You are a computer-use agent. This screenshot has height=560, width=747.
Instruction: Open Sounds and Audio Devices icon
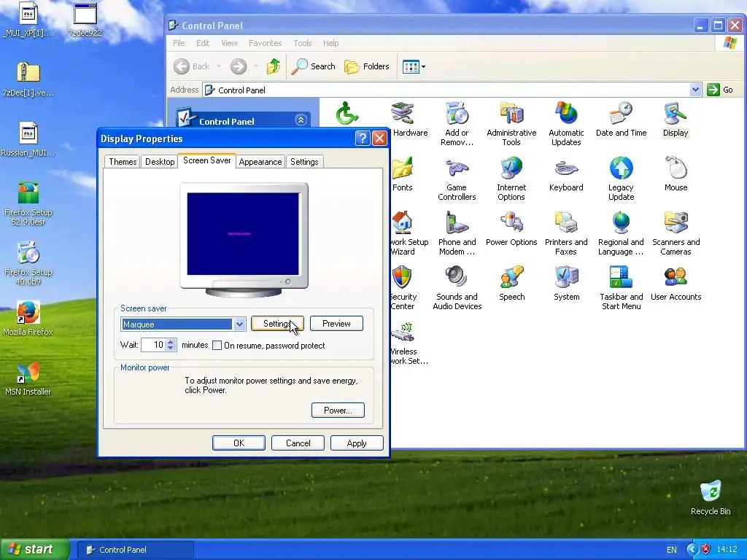point(457,288)
